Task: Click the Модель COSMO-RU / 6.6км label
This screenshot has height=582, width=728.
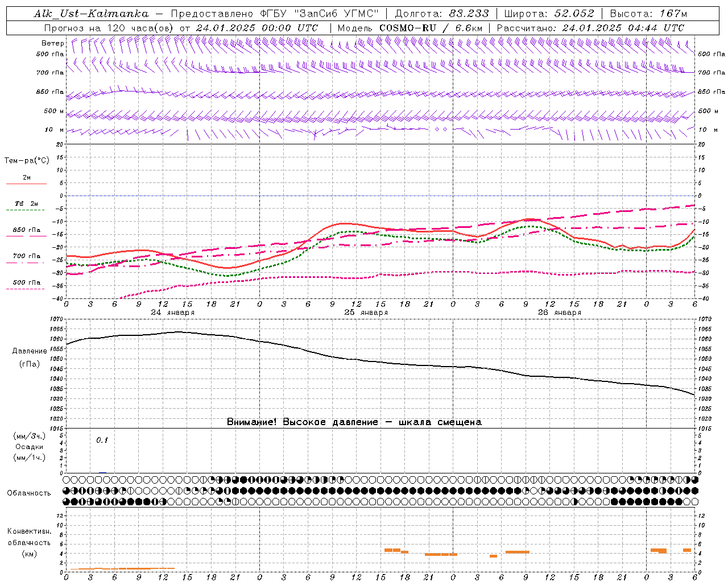Action: click(x=410, y=28)
